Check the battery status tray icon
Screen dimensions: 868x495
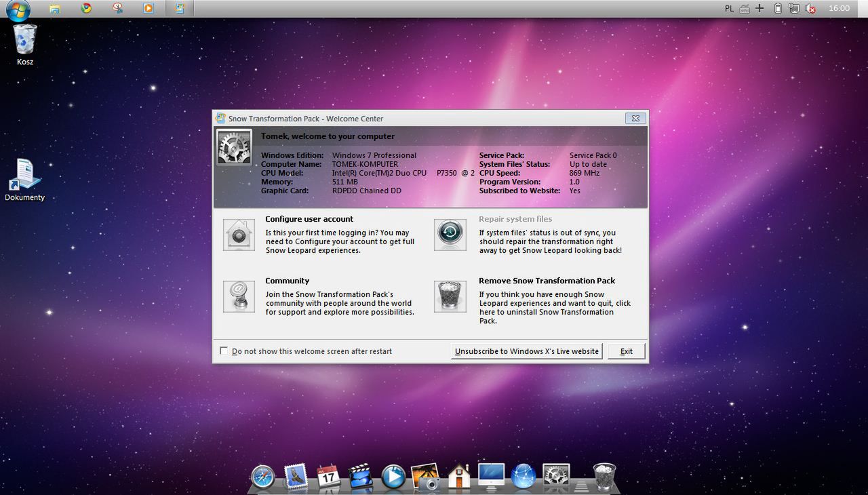(778, 8)
